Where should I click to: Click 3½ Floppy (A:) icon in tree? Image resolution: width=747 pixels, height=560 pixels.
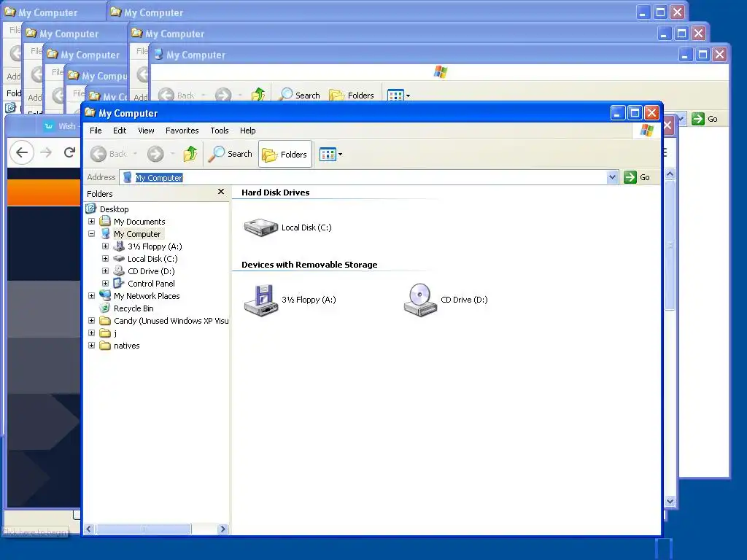(119, 246)
